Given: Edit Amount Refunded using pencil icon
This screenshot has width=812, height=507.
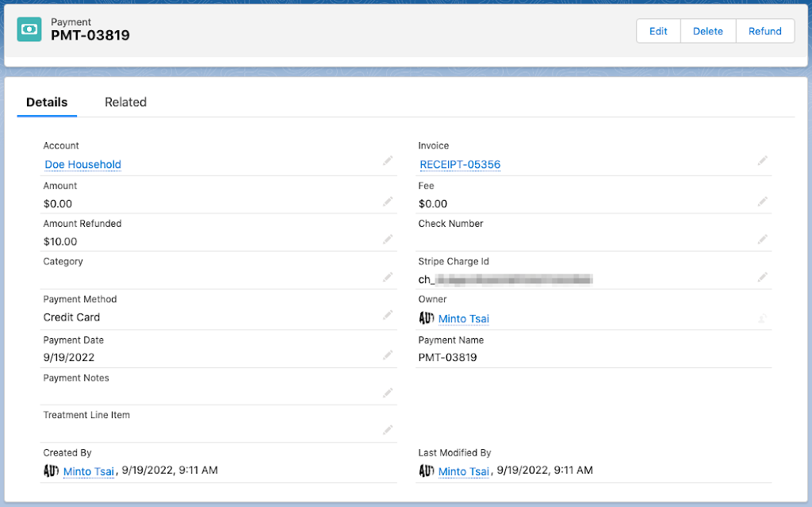Looking at the screenshot, I should pos(388,240).
